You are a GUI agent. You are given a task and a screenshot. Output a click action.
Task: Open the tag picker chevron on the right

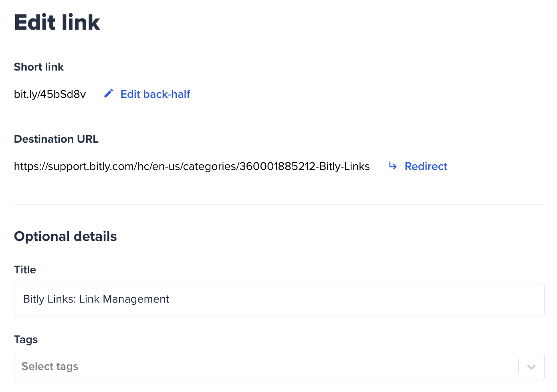click(x=532, y=366)
